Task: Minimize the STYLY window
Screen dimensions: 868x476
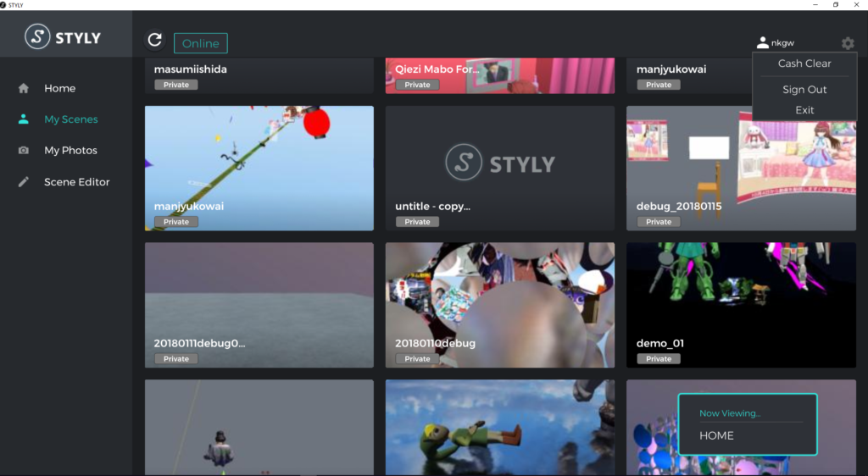Action: click(815, 4)
